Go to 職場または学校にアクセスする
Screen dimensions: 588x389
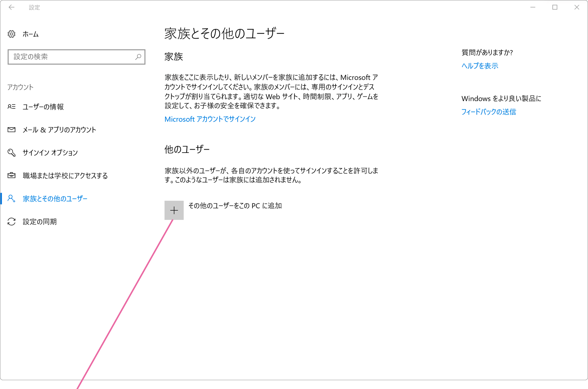[x=65, y=176]
